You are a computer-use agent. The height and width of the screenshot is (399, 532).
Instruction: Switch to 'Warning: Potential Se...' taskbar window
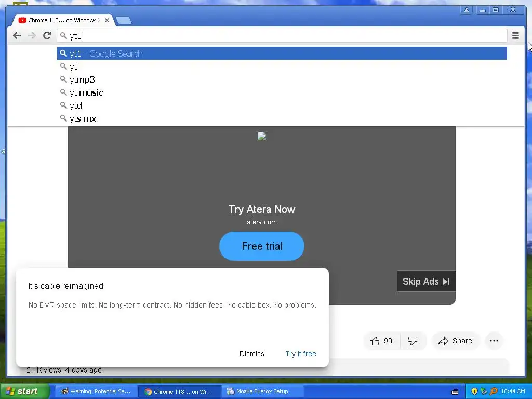pyautogui.click(x=96, y=391)
